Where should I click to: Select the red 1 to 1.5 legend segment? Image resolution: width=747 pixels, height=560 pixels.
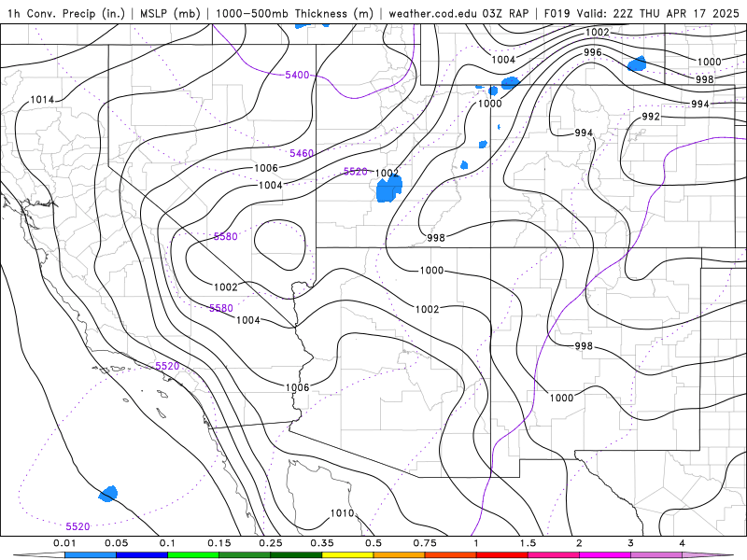pyautogui.click(x=501, y=555)
